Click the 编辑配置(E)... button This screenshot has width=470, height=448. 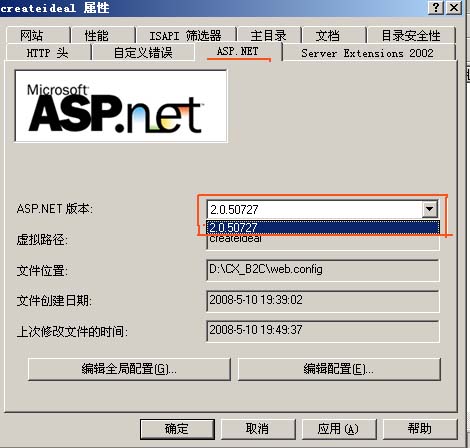click(339, 369)
